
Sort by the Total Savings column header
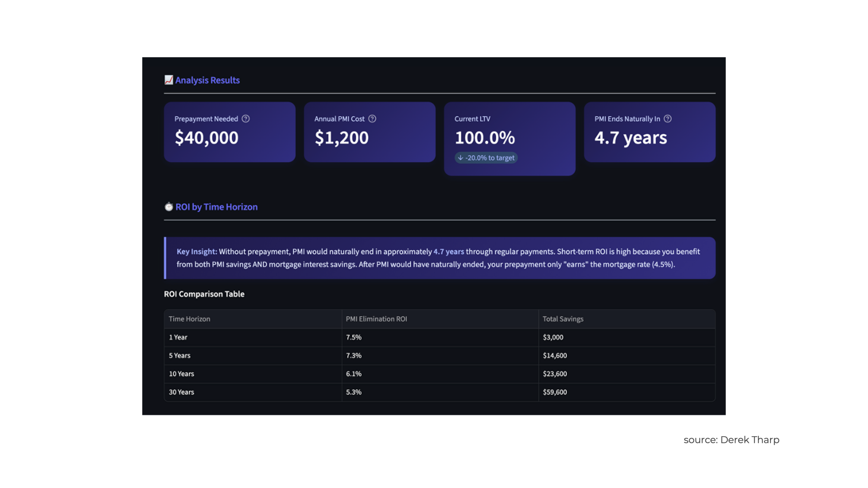[x=563, y=319]
